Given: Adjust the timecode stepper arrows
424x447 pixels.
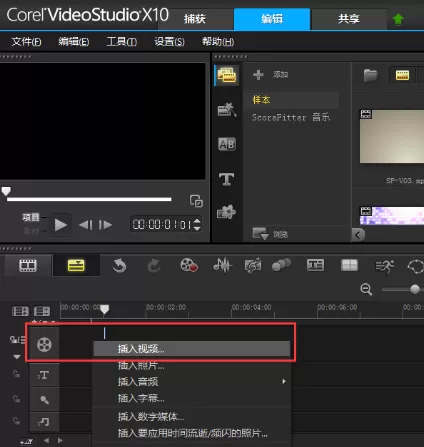Looking at the screenshot, I should 197,224.
